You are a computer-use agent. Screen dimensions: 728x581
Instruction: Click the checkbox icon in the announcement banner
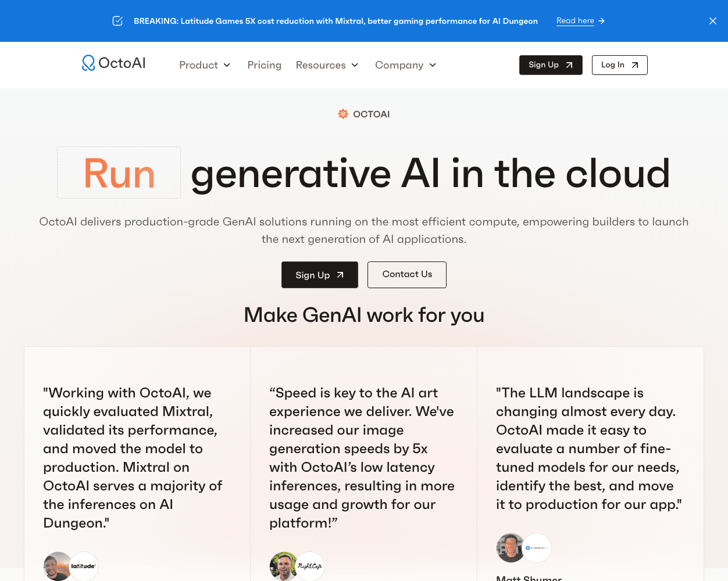pyautogui.click(x=117, y=21)
